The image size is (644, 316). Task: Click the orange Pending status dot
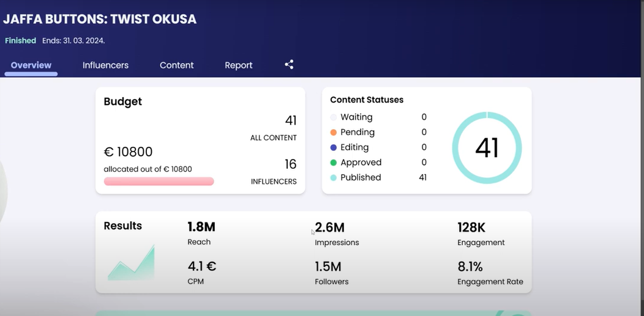[x=334, y=133]
